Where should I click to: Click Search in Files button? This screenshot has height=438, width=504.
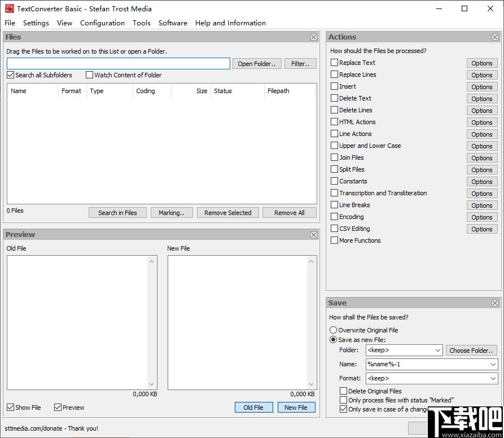click(x=117, y=213)
